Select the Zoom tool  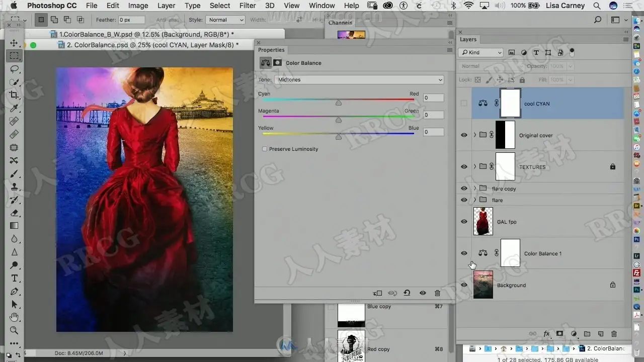tap(14, 330)
